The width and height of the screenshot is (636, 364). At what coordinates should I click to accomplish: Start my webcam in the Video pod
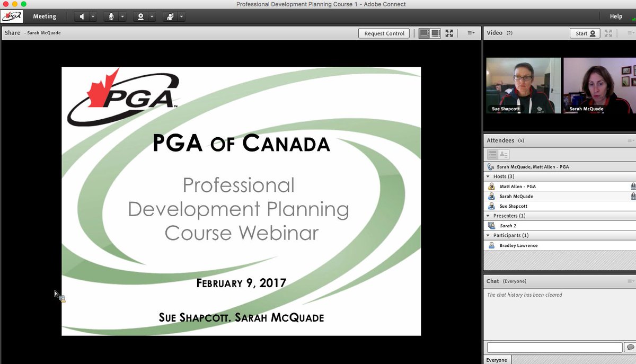[585, 33]
